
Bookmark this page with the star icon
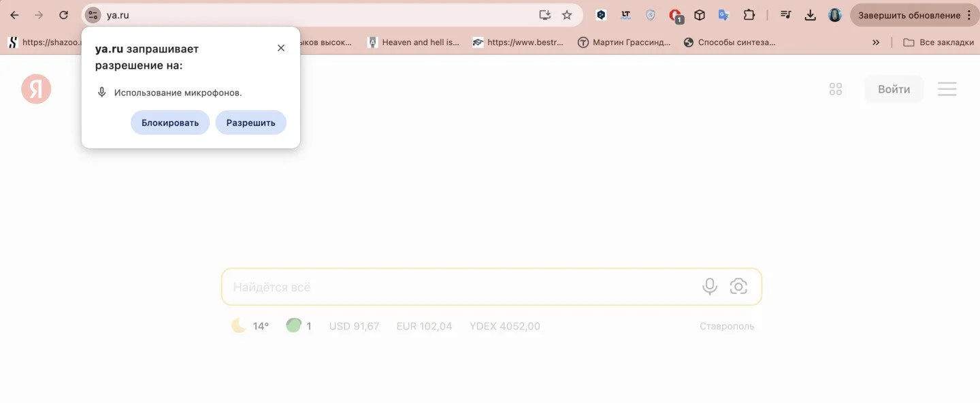click(567, 15)
